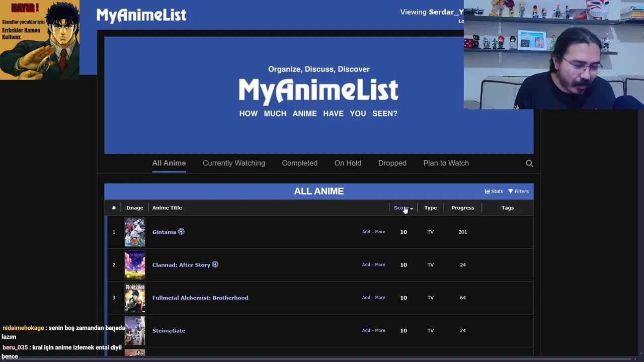Click the Clannad: After Story cover thumbnail
Image resolution: width=644 pixels, height=362 pixels.
click(x=135, y=265)
